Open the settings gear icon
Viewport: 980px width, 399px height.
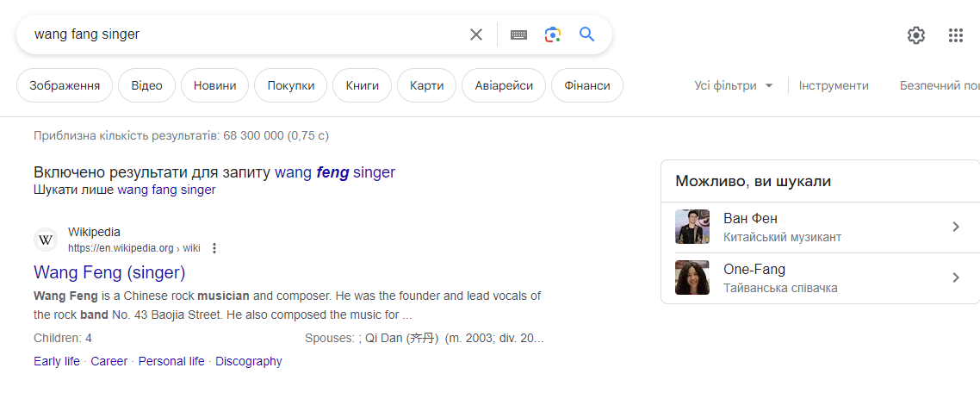916,35
